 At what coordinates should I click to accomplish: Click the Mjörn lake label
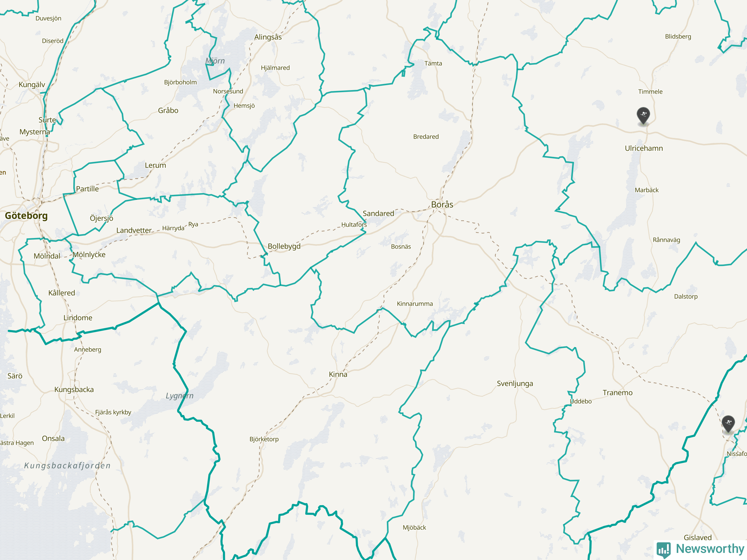pyautogui.click(x=215, y=61)
